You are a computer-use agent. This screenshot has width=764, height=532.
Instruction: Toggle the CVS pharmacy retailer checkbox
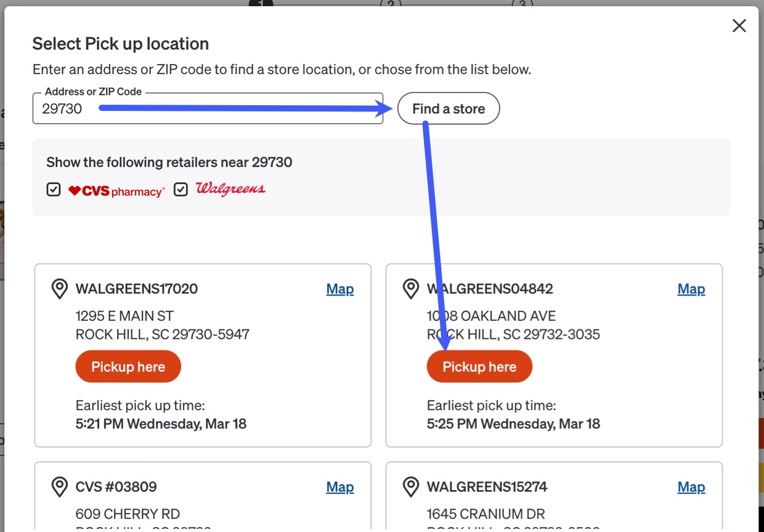click(54, 190)
